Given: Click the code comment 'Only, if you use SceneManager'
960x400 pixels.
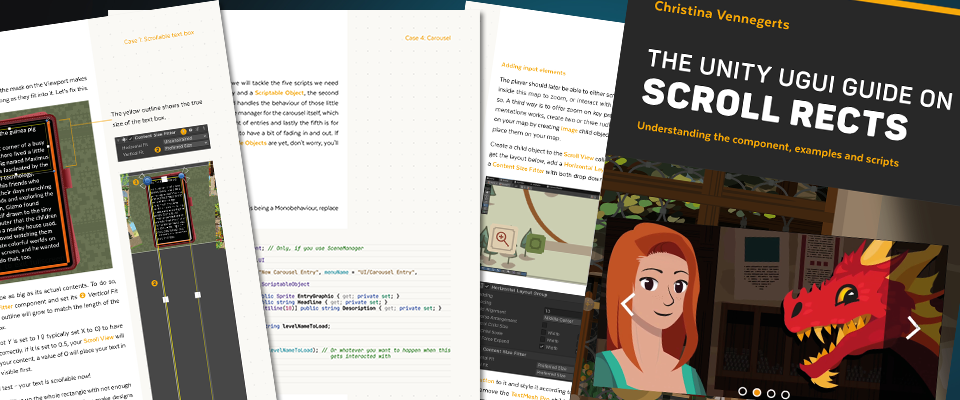Looking at the screenshot, I should (x=317, y=248).
